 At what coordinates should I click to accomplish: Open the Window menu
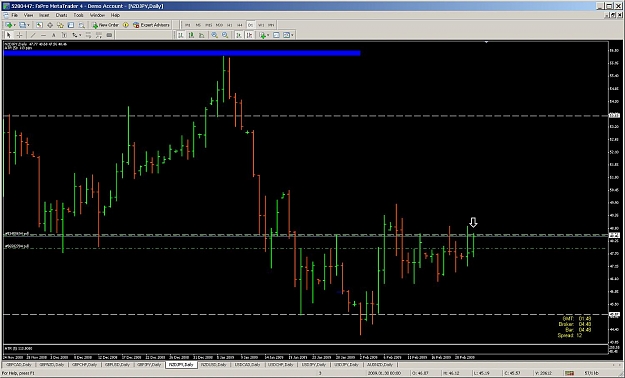[97, 15]
